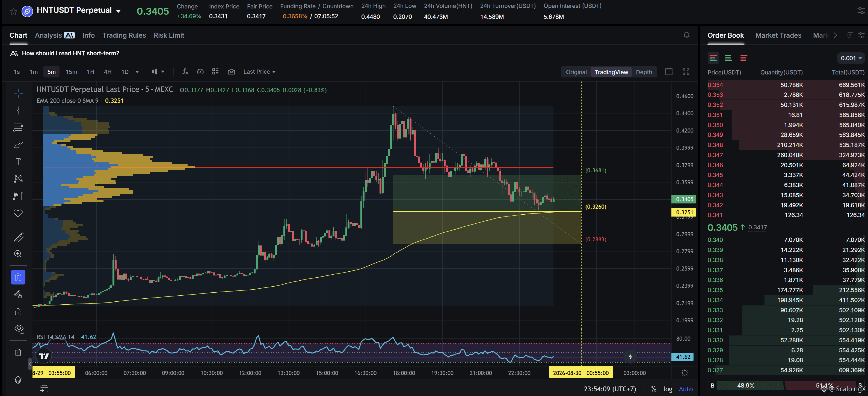Screen dimensions: 868x396
Task: Open the Info tab
Action: 88,35
